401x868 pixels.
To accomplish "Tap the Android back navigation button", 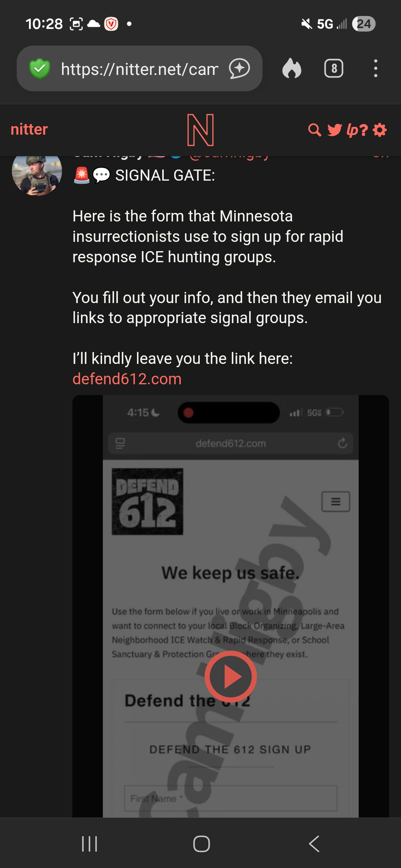I will [314, 844].
